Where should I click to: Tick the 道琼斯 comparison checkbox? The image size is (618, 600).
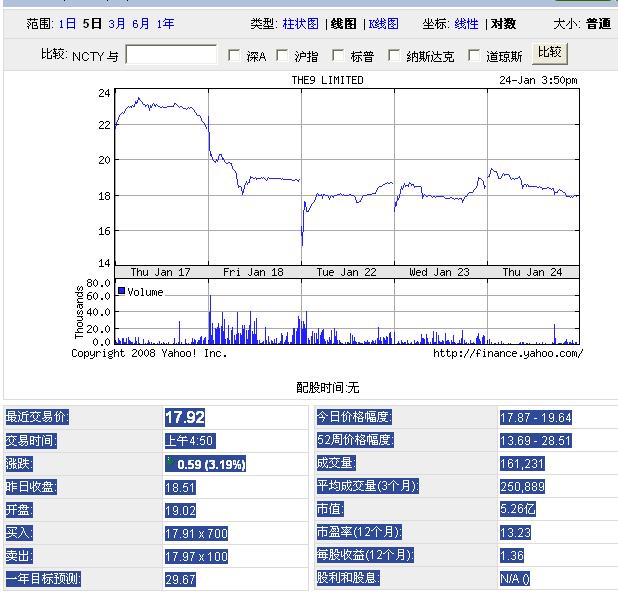(474, 55)
